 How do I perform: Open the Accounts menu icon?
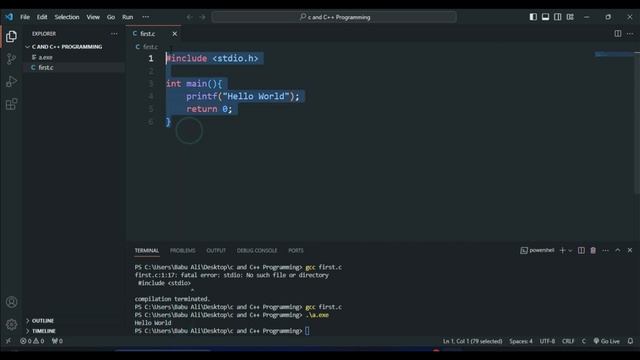click(11, 302)
